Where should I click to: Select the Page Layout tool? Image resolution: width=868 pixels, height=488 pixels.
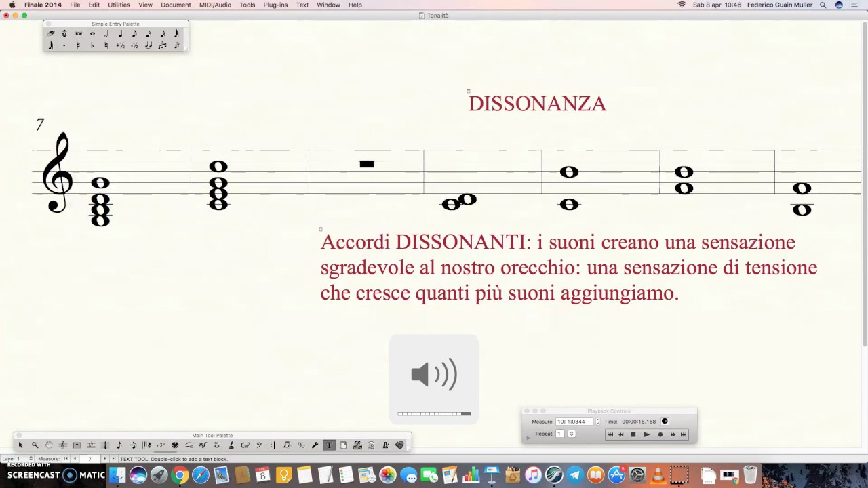(343, 445)
